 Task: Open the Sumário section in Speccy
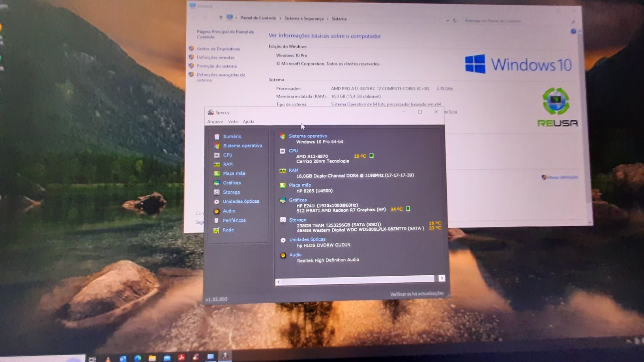tap(232, 136)
